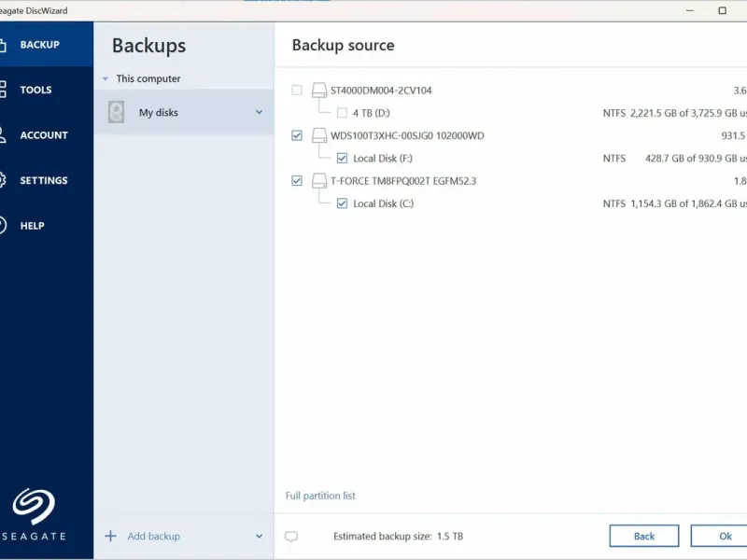Enable the 4 TB (D:) partition checkbox

click(x=342, y=113)
